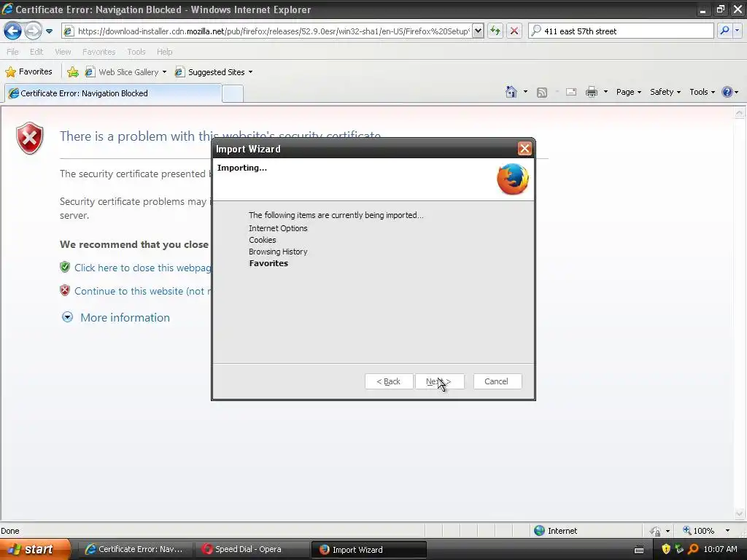Click the Home icon in command bar

(511, 92)
